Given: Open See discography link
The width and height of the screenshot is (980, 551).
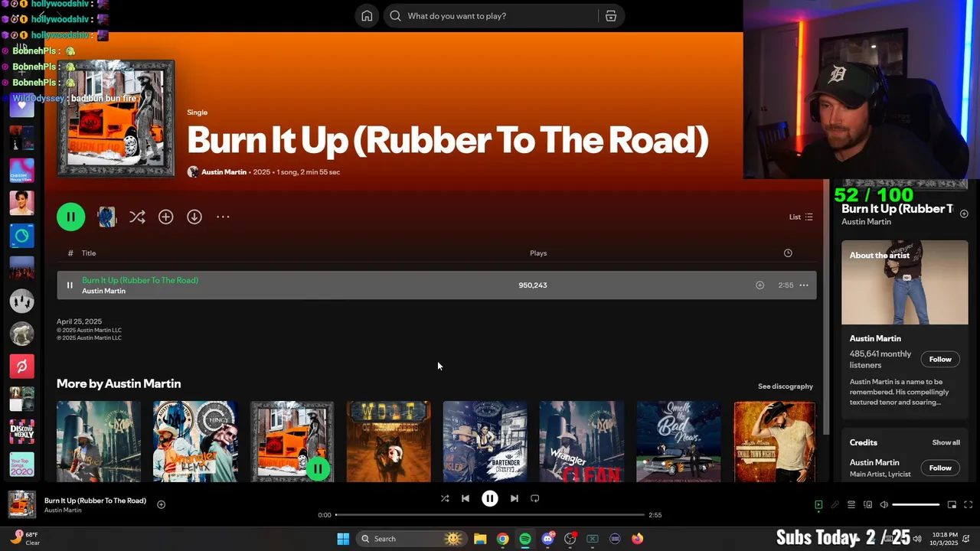Looking at the screenshot, I should [x=786, y=386].
